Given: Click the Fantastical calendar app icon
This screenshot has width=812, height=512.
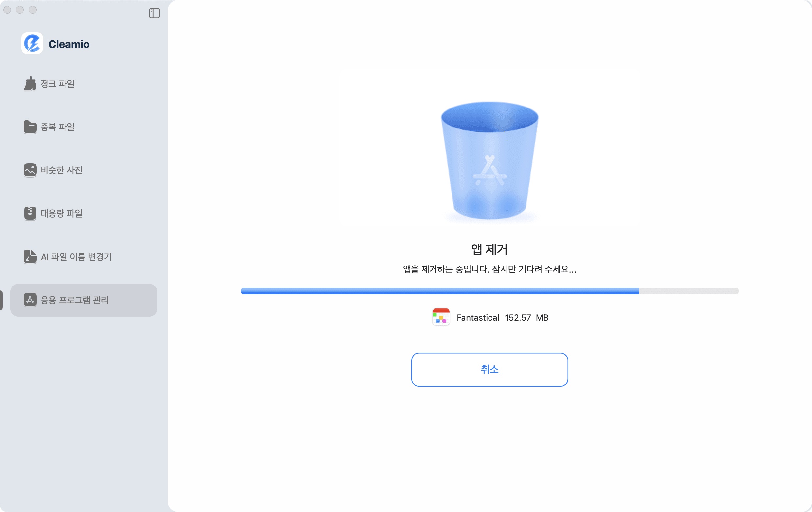Looking at the screenshot, I should 440,317.
